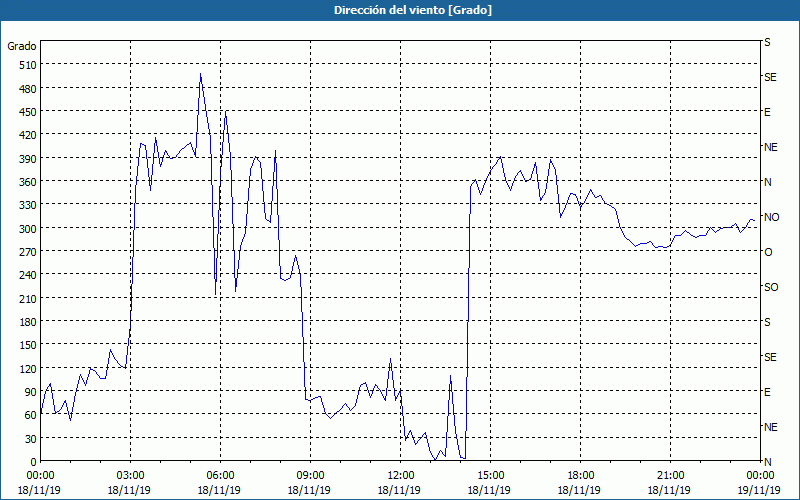Select the 0 y-axis baseline label
The image size is (800, 500).
pos(34,462)
